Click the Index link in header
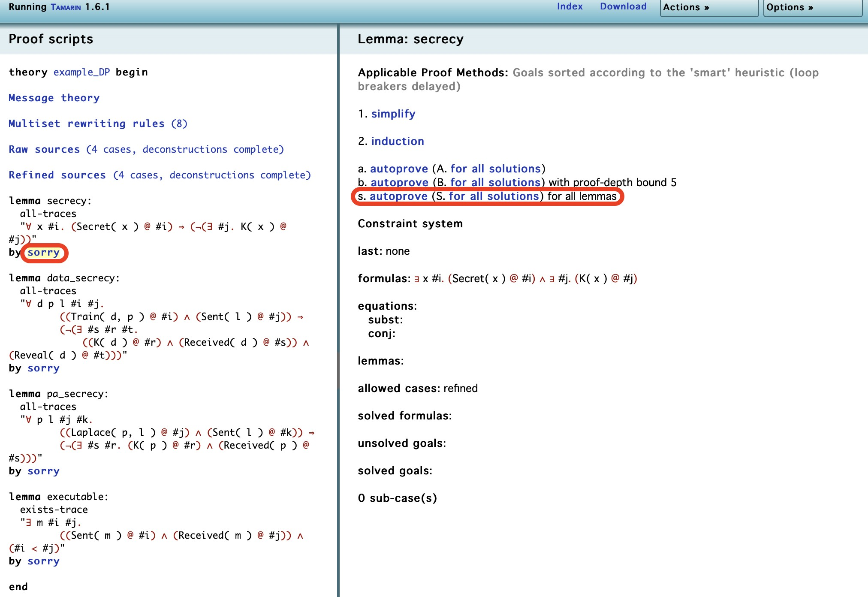868x597 pixels. 570,6
